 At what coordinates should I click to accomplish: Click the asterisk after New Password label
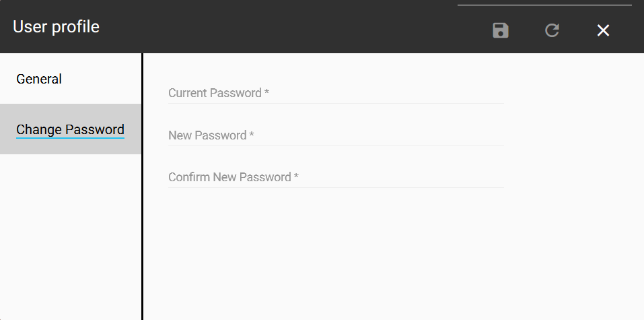click(x=252, y=135)
